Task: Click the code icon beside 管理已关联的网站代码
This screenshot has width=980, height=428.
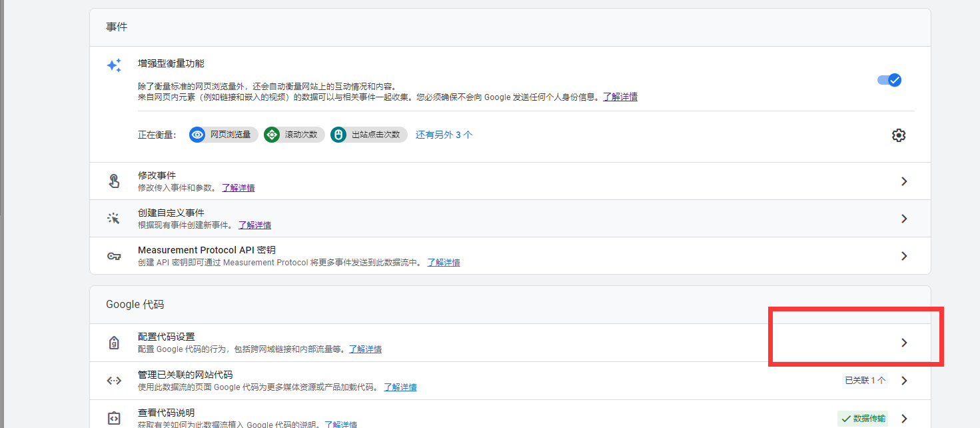Action: click(x=114, y=380)
